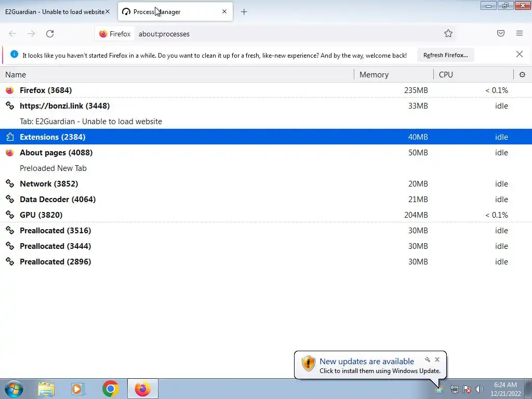Image resolution: width=532 pixels, height=399 pixels.
Task: Select the Preallocated (3516) process
Action: [266, 231]
